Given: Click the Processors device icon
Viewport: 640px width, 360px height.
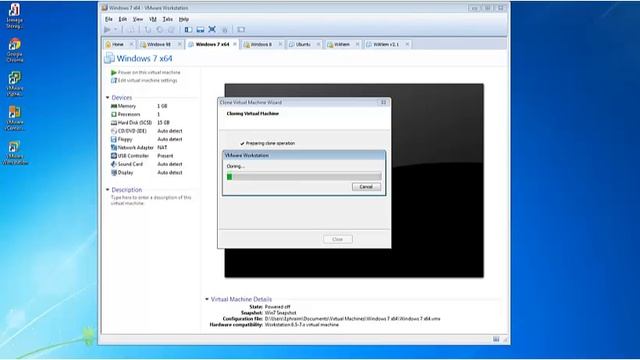Looking at the screenshot, I should (x=114, y=114).
